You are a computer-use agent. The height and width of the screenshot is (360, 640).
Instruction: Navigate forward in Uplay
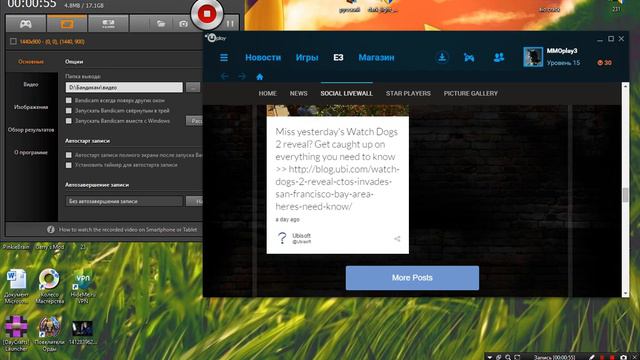[x=242, y=76]
